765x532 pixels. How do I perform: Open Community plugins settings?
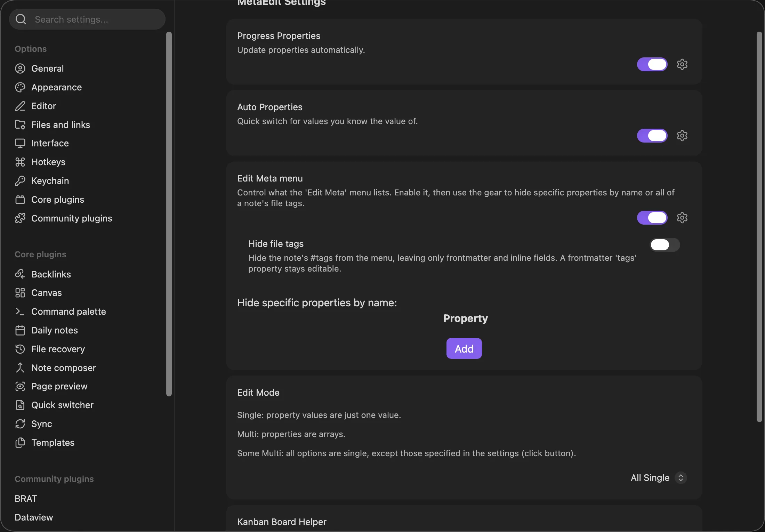point(72,218)
